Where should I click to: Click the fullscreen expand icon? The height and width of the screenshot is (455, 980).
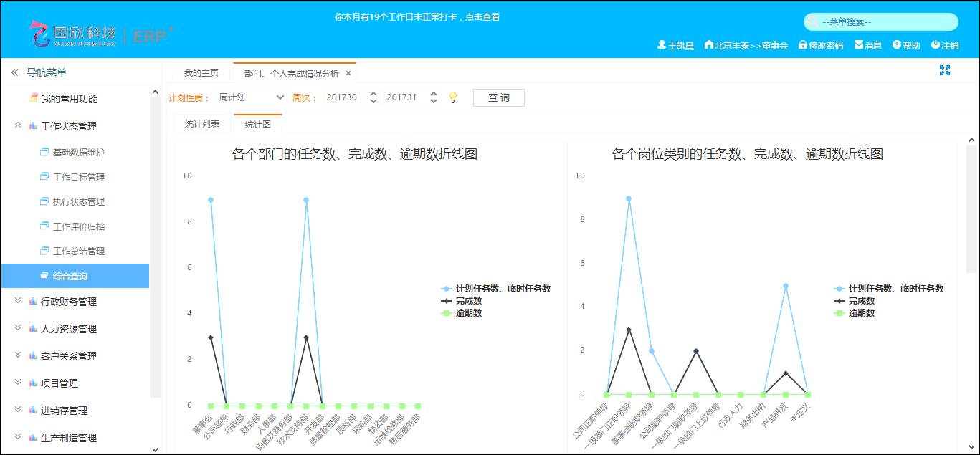click(944, 70)
